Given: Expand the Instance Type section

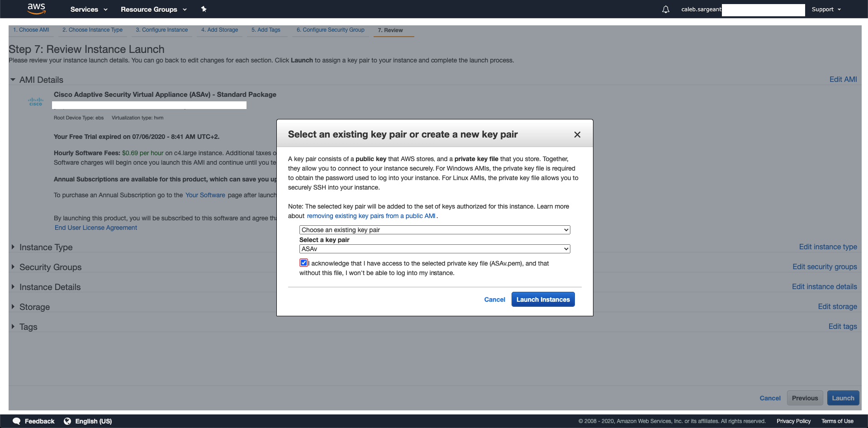Looking at the screenshot, I should point(13,247).
